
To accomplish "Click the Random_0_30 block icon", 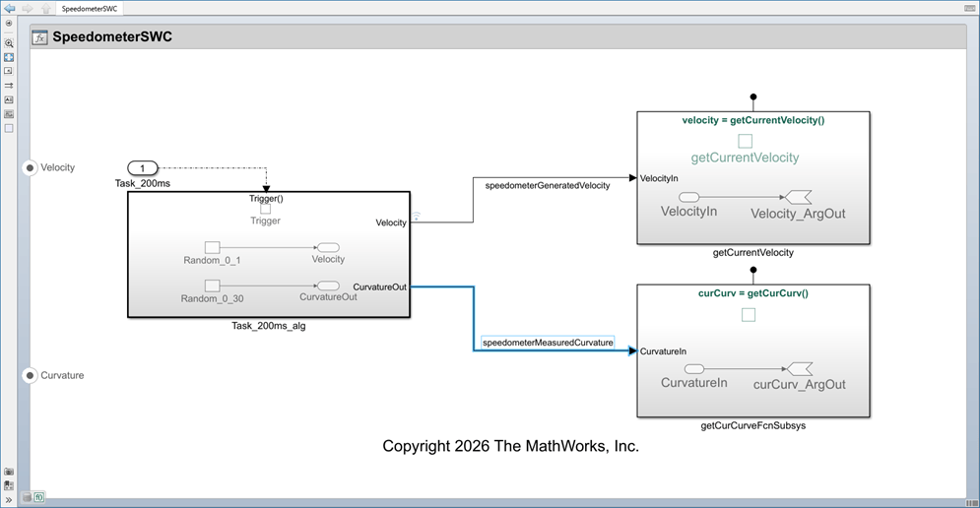I will click(213, 286).
